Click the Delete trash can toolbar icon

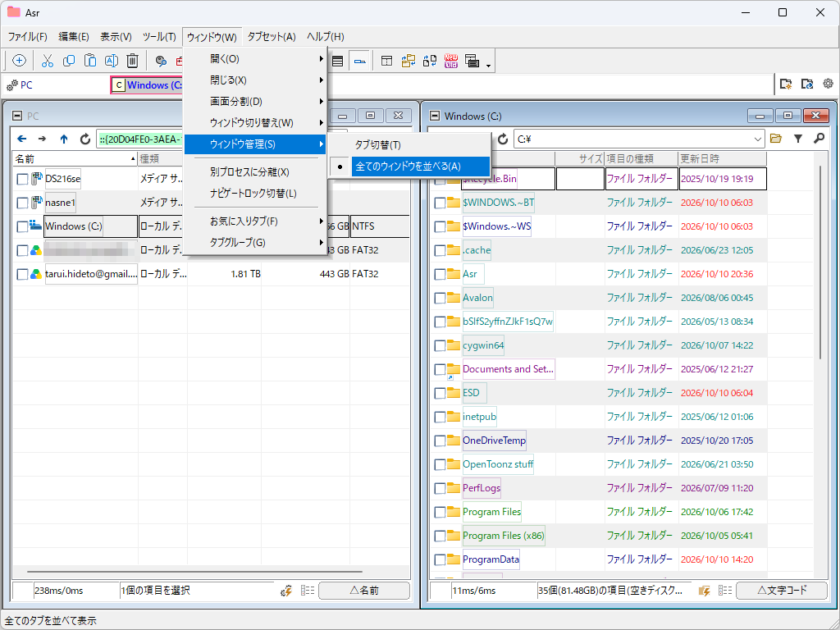[132, 61]
